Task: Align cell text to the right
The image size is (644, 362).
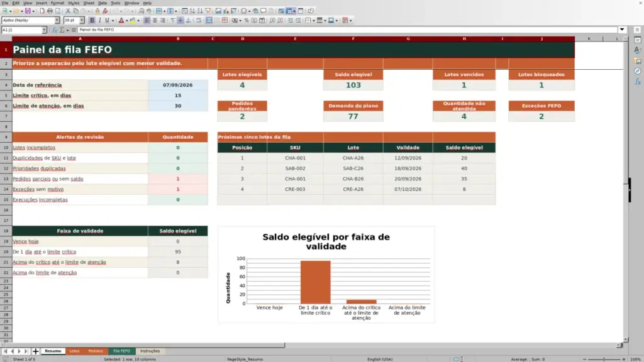Action: click(163, 20)
